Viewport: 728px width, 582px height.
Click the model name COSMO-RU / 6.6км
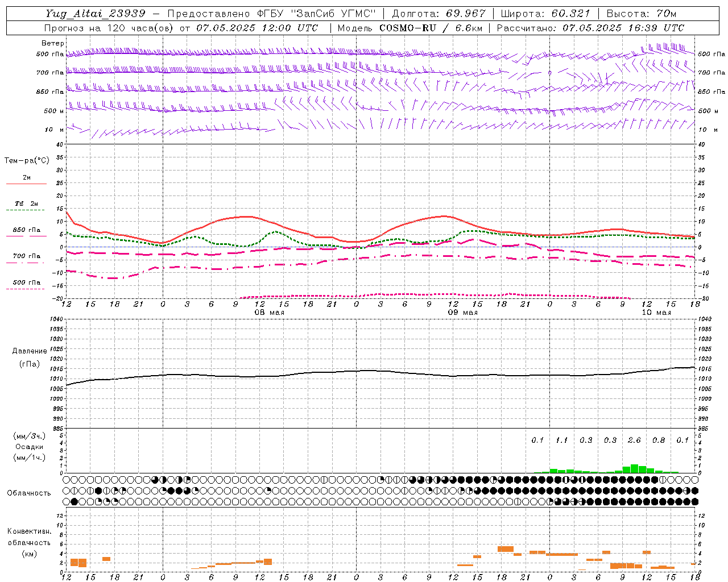click(x=431, y=28)
